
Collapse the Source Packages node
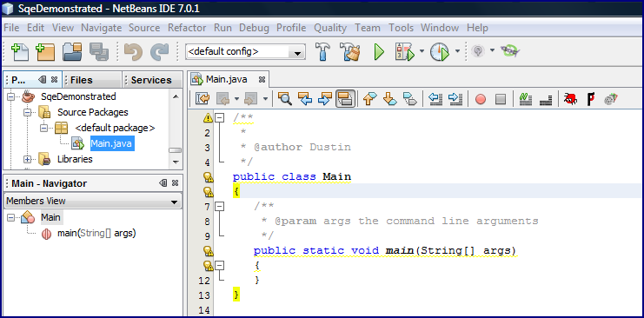[x=28, y=113]
